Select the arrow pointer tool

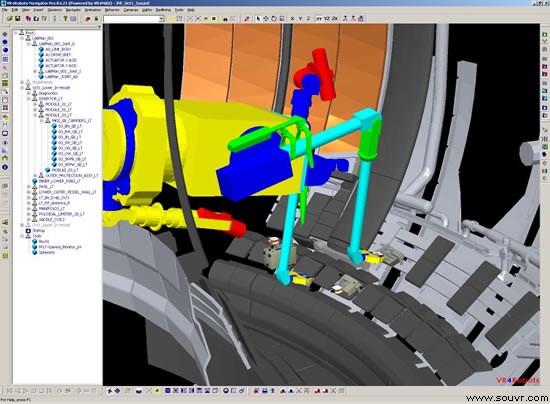point(258,19)
